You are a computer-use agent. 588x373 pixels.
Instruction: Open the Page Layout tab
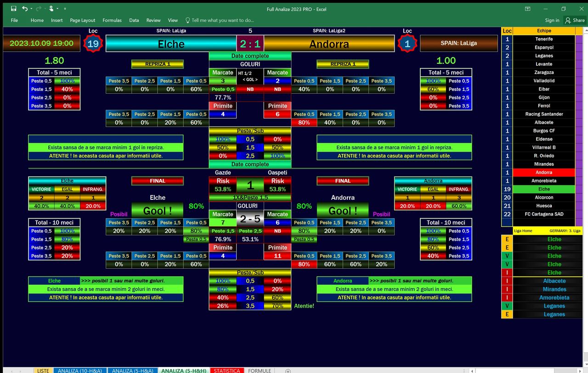pos(83,20)
